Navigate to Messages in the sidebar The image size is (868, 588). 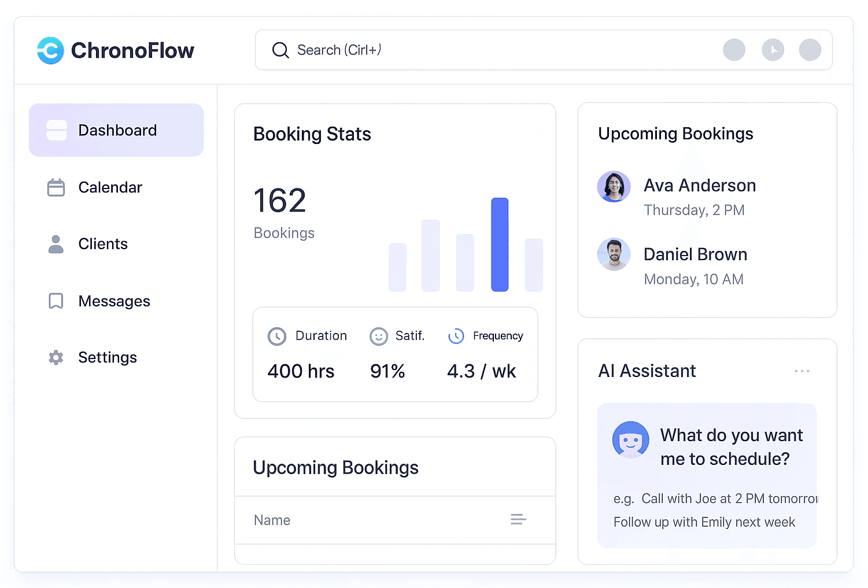[114, 301]
